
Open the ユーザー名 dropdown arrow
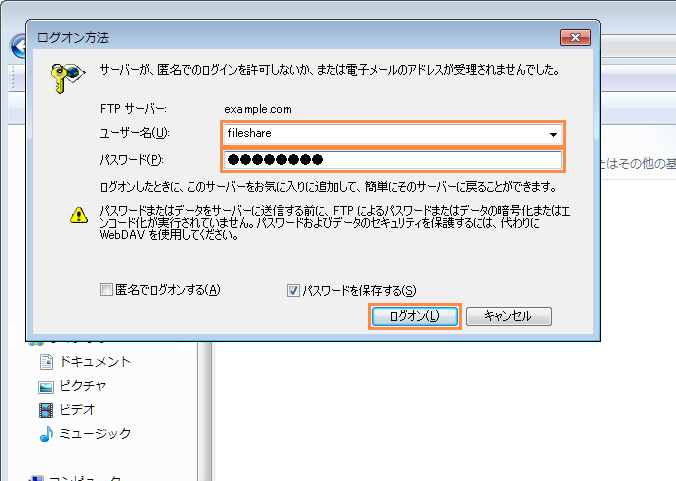click(553, 134)
